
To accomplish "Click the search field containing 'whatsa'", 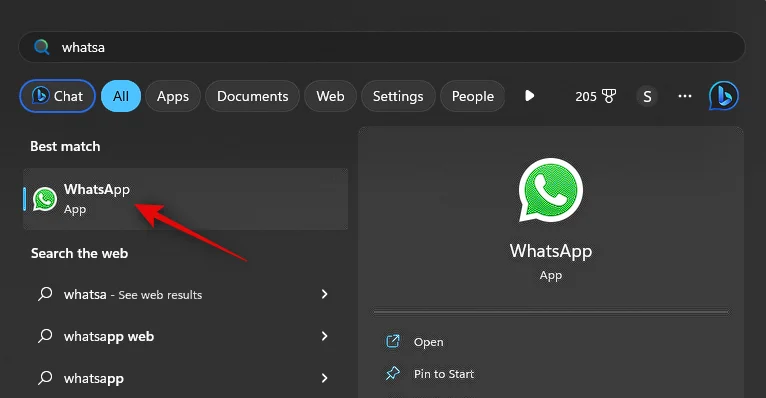I will (x=382, y=47).
